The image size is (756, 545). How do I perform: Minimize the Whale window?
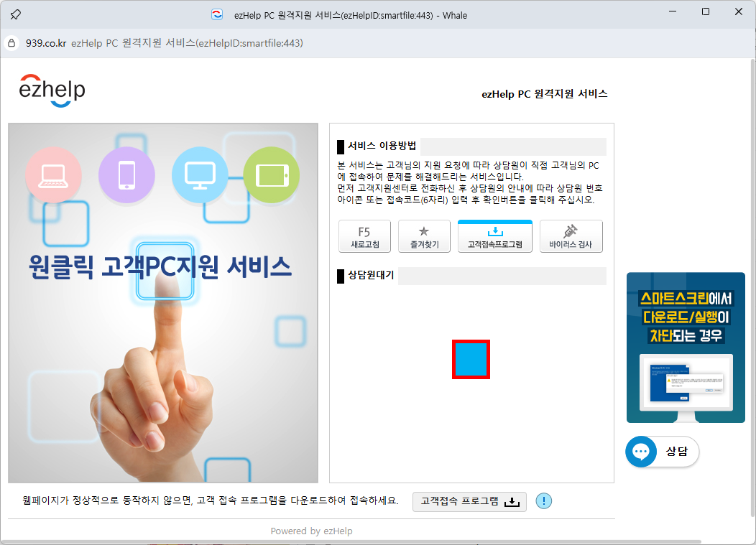[673, 11]
